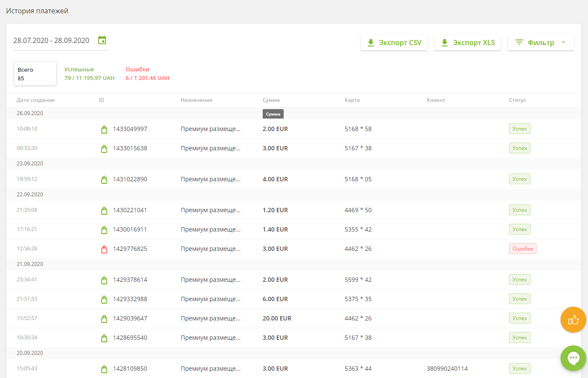Expand the Фильтр dropdown

tap(541, 43)
